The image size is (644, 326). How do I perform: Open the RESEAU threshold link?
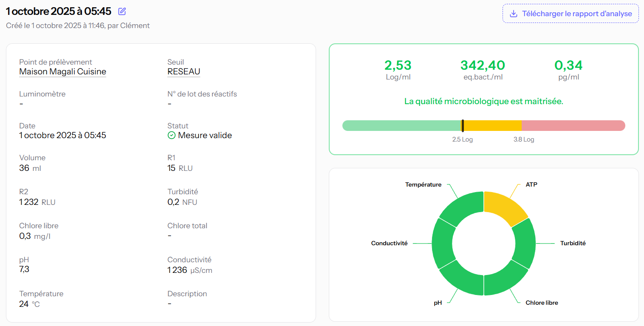point(184,71)
